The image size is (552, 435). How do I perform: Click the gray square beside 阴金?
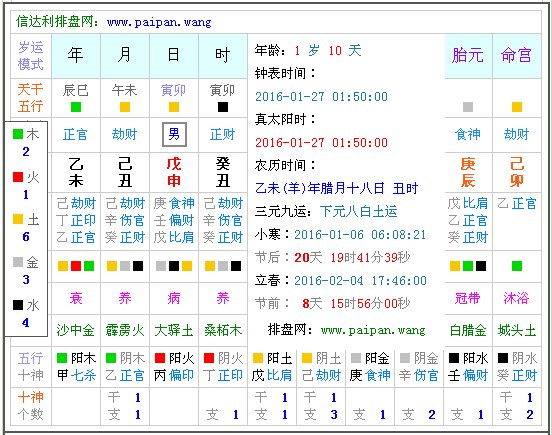tap(405, 358)
